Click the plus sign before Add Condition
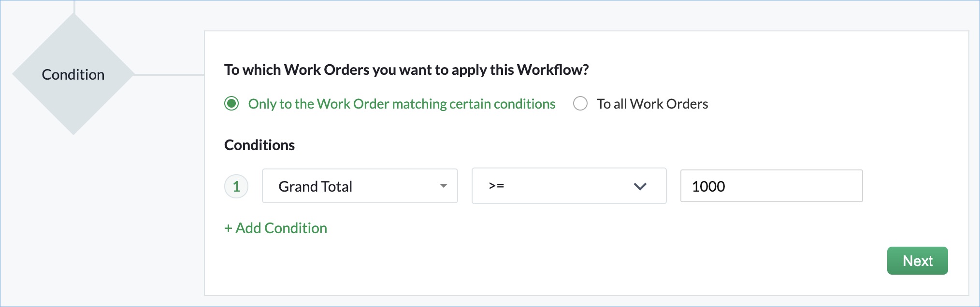Image resolution: width=980 pixels, height=307 pixels. point(228,228)
